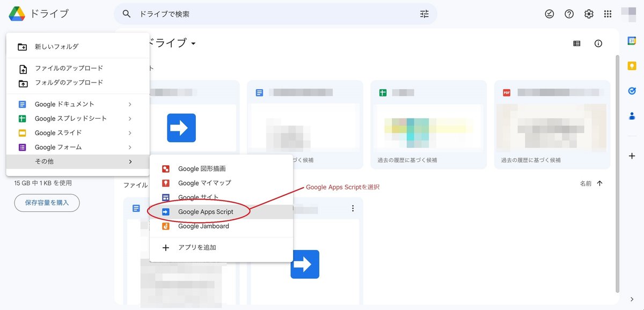Open more actions on file card
Image resolution: width=644 pixels, height=310 pixels.
pyautogui.click(x=353, y=208)
